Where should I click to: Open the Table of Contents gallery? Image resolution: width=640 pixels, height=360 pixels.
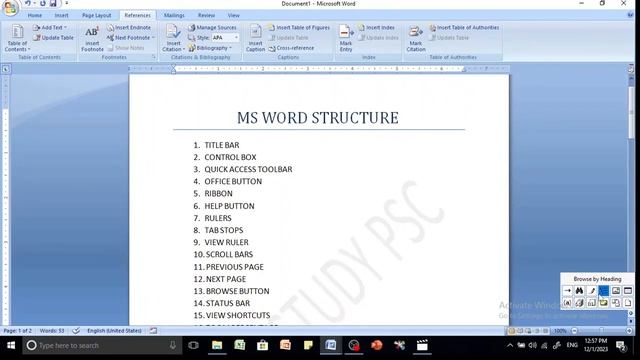click(17, 38)
